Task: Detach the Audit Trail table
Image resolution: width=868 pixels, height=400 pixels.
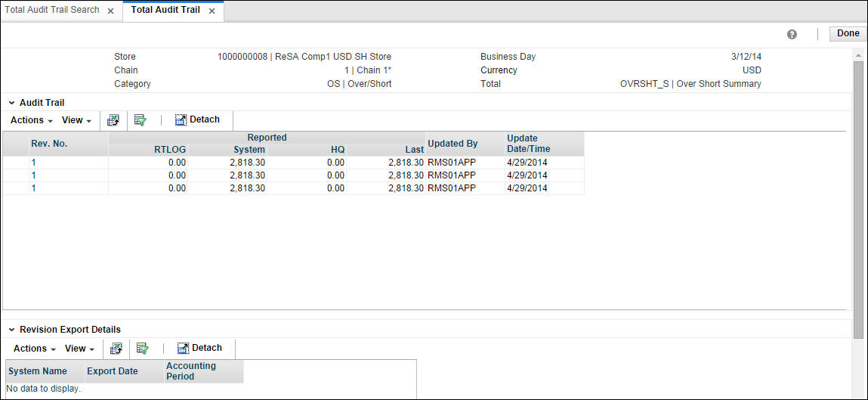Action: pos(198,119)
